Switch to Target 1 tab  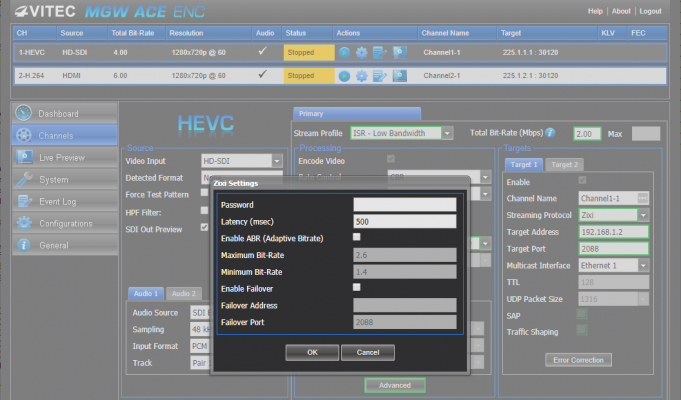[524, 165]
